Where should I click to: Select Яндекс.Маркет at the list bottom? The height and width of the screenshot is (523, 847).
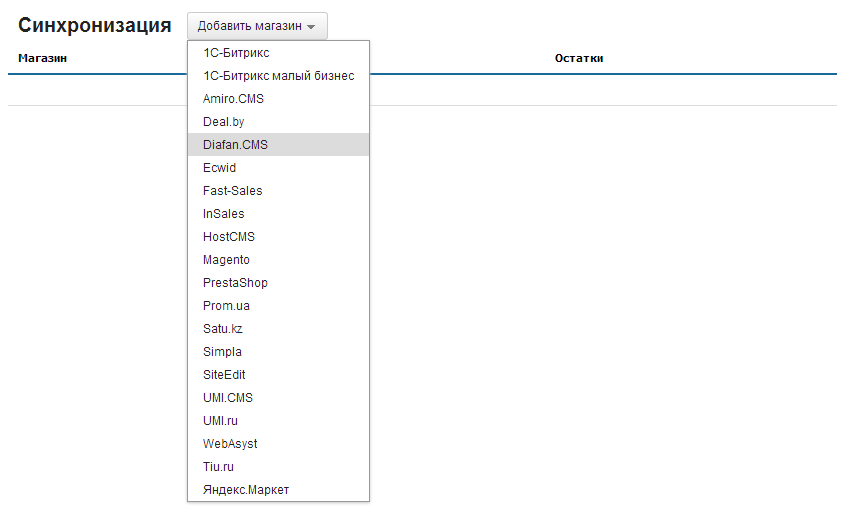point(278,490)
